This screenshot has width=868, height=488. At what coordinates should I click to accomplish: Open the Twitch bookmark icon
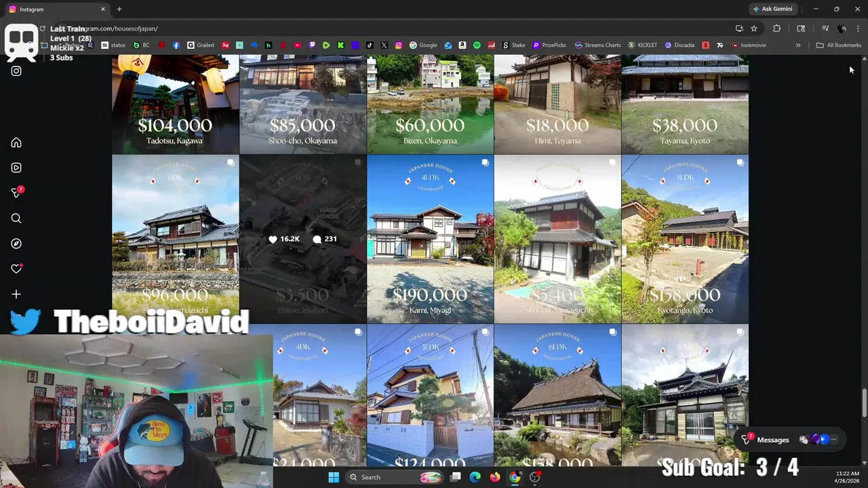coord(312,45)
